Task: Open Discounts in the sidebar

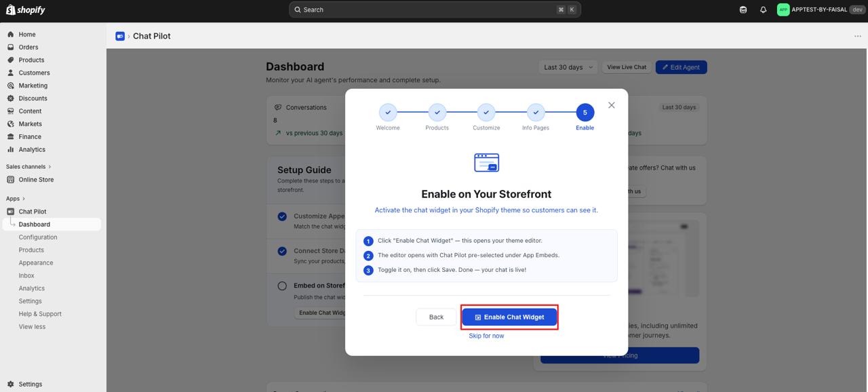Action: tap(33, 98)
